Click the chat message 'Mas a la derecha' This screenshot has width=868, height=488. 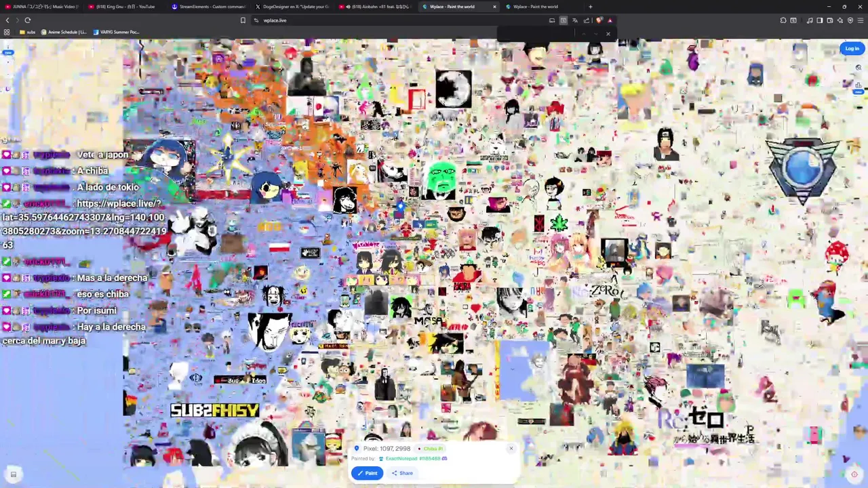coord(112,278)
